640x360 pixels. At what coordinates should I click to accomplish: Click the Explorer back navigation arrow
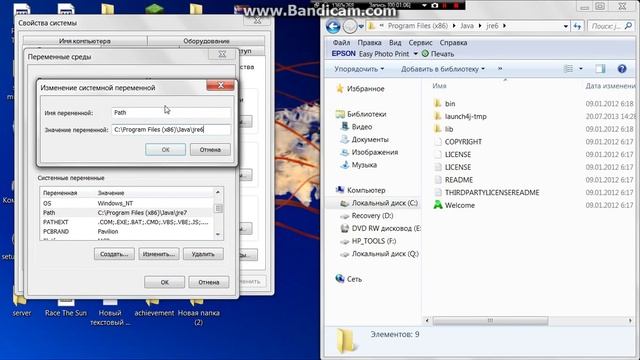coord(333,27)
